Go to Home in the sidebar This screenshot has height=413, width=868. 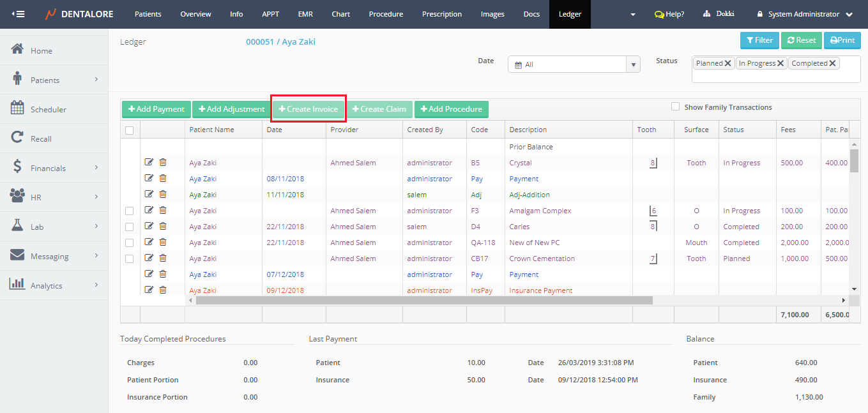click(42, 50)
